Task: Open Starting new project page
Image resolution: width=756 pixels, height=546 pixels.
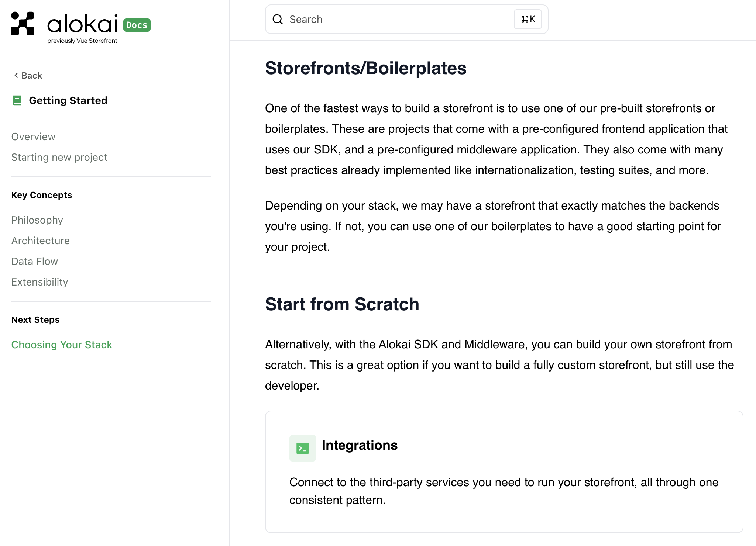Action: [x=59, y=157]
